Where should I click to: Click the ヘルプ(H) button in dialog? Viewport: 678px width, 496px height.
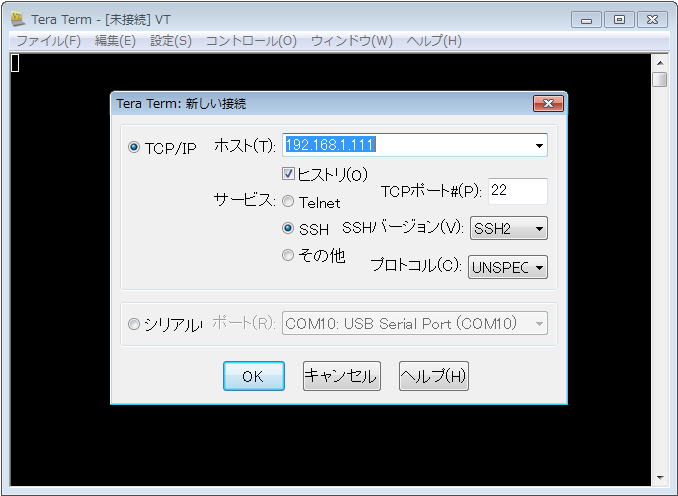click(x=434, y=376)
